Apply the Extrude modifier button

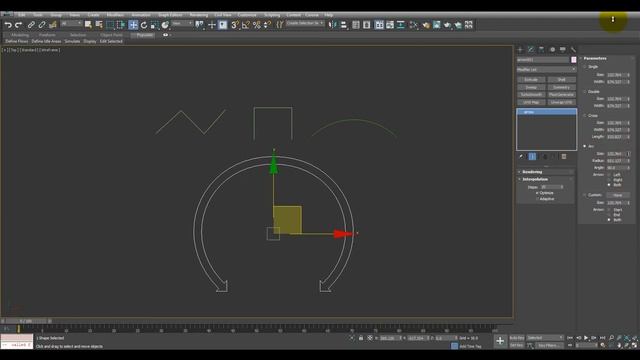(531, 80)
